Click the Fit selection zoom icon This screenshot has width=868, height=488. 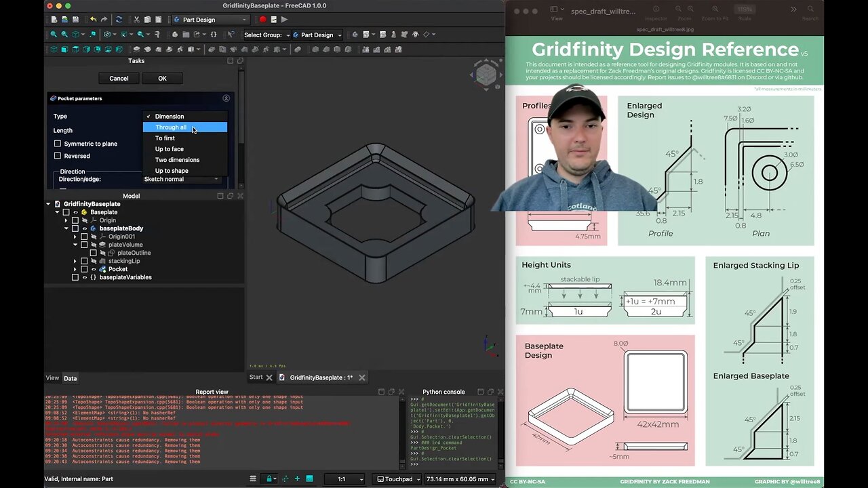[x=64, y=35]
